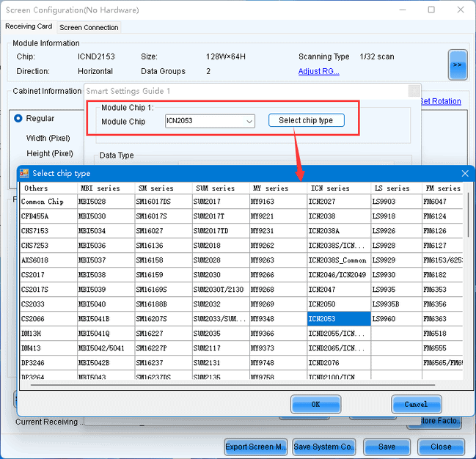Viewport: 476px width, 459px height.
Task: Select the Regular radio button
Action: (x=18, y=118)
